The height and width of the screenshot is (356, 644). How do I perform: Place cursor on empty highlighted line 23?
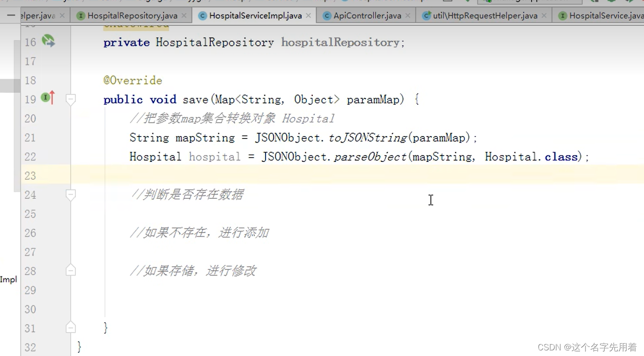tap(357, 175)
